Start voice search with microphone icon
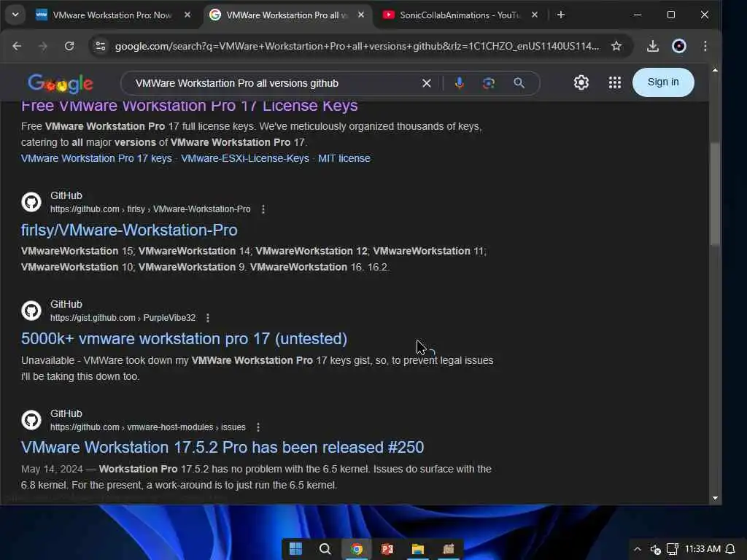The image size is (747, 560). [x=460, y=83]
